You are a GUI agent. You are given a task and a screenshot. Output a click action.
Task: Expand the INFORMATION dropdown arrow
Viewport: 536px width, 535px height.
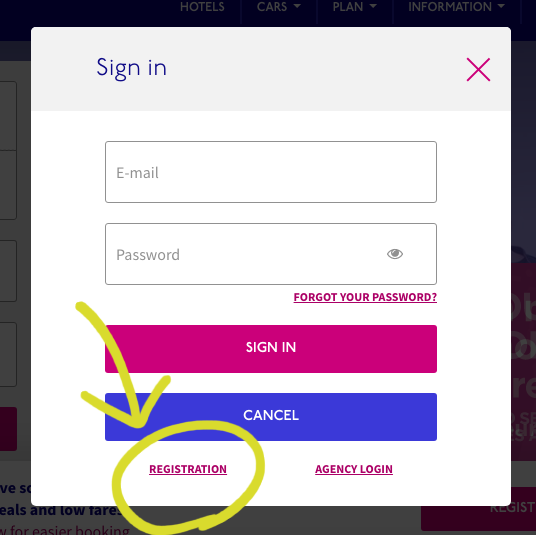coord(501,6)
